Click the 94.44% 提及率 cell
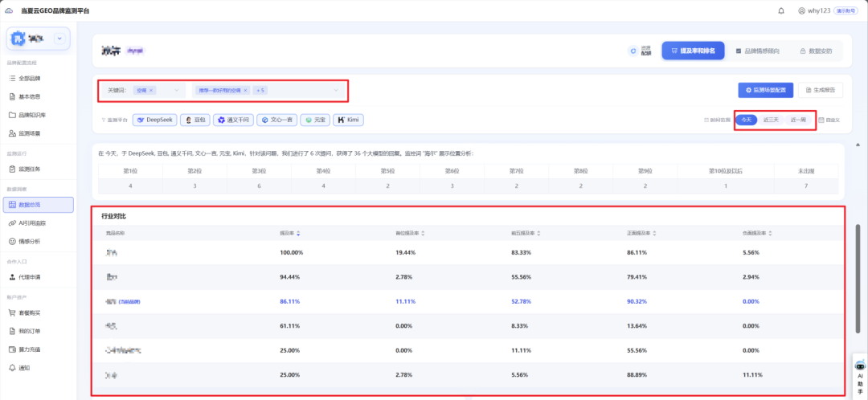The height and width of the screenshot is (400, 868). pos(290,276)
